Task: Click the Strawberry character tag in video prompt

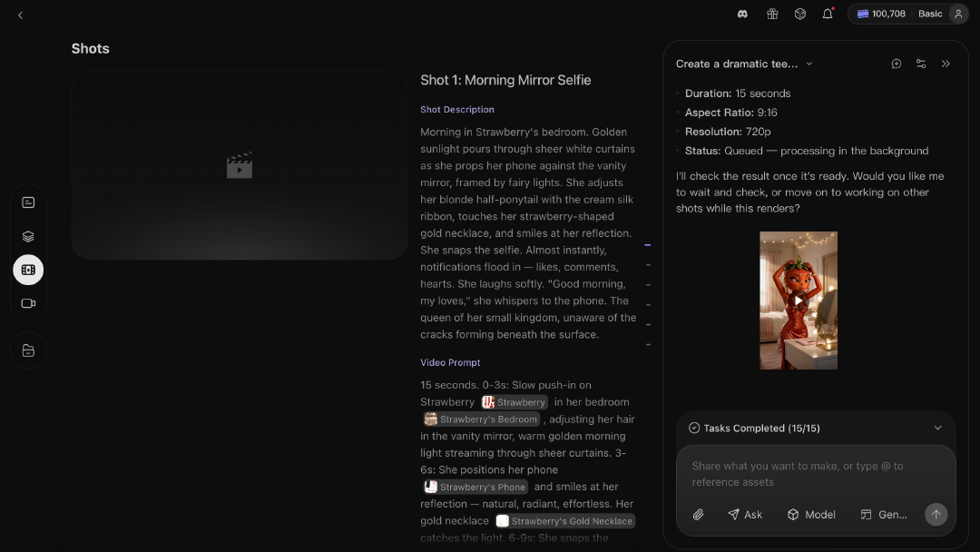Action: [514, 402]
